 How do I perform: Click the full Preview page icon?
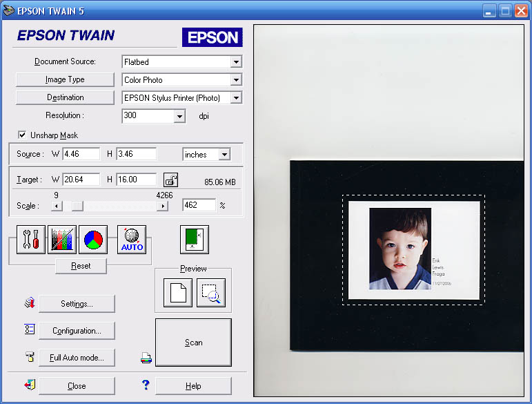tap(178, 293)
